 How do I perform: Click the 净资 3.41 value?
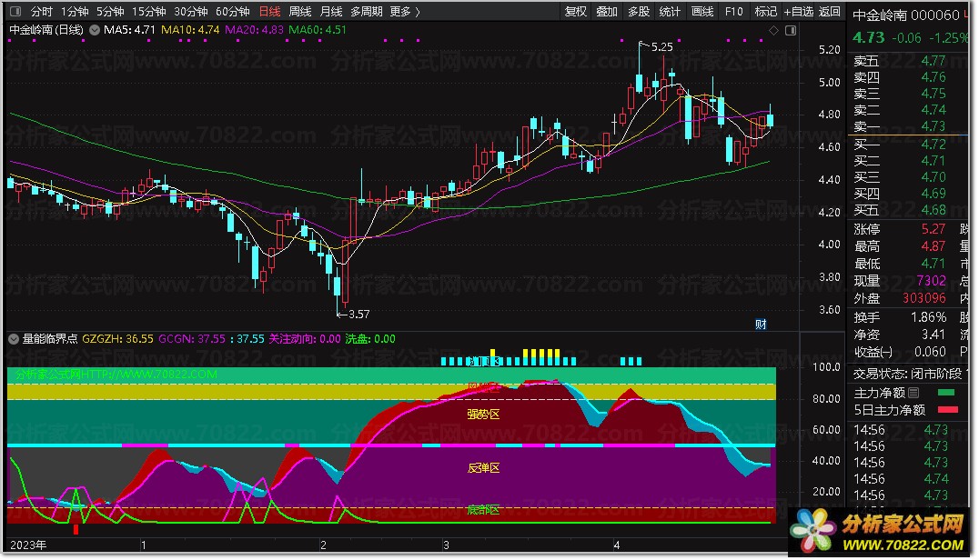[934, 335]
